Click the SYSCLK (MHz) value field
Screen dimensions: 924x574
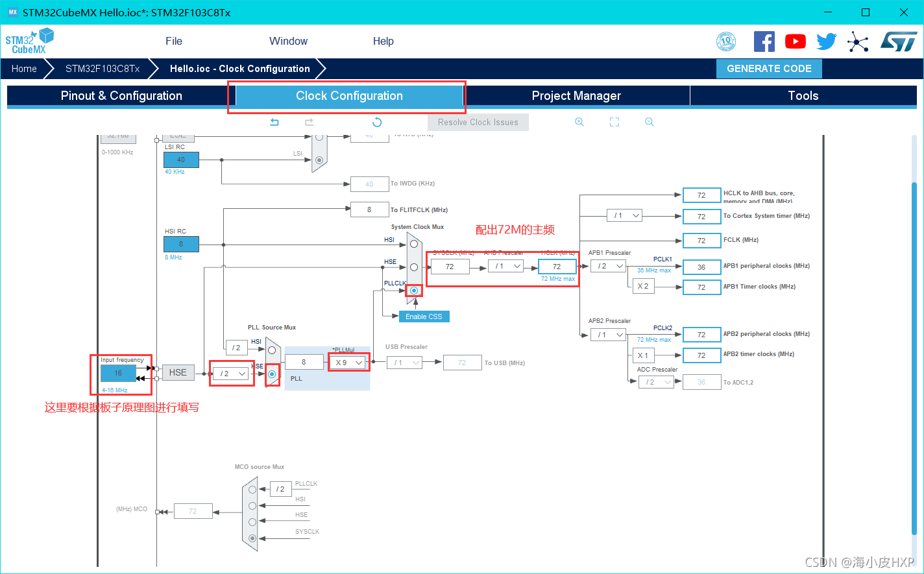coord(450,266)
